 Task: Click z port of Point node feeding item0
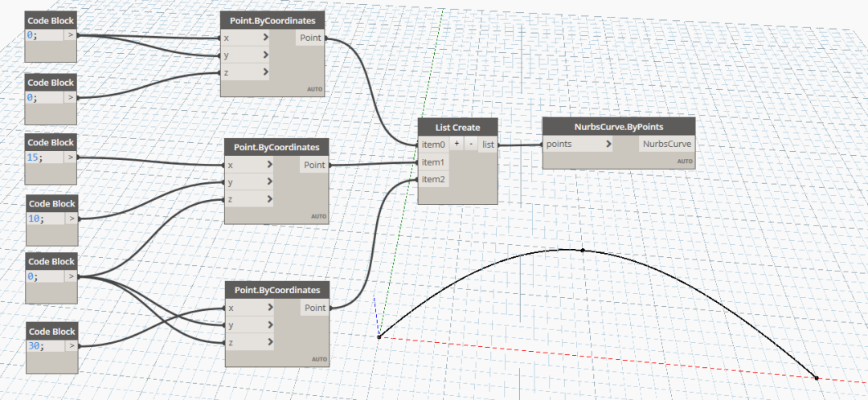245,72
